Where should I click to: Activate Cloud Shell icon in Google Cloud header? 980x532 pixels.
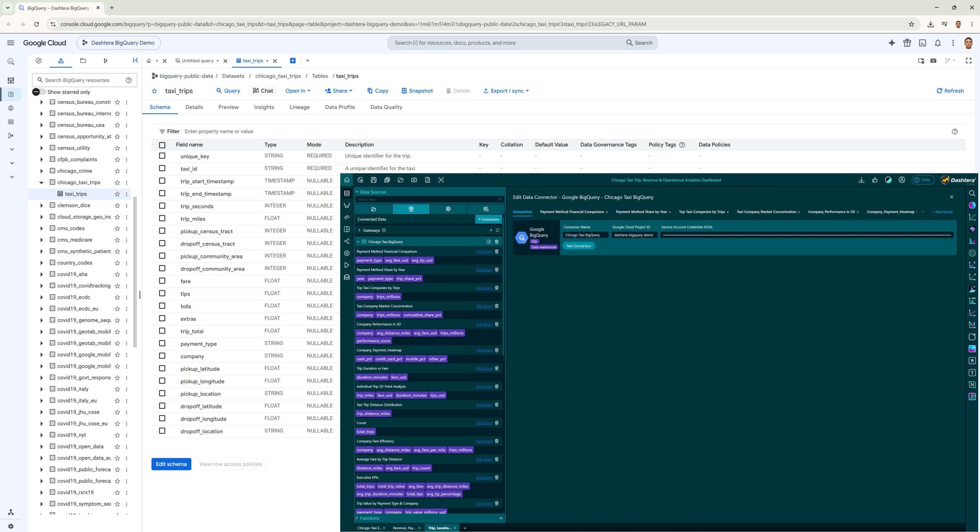tap(923, 43)
